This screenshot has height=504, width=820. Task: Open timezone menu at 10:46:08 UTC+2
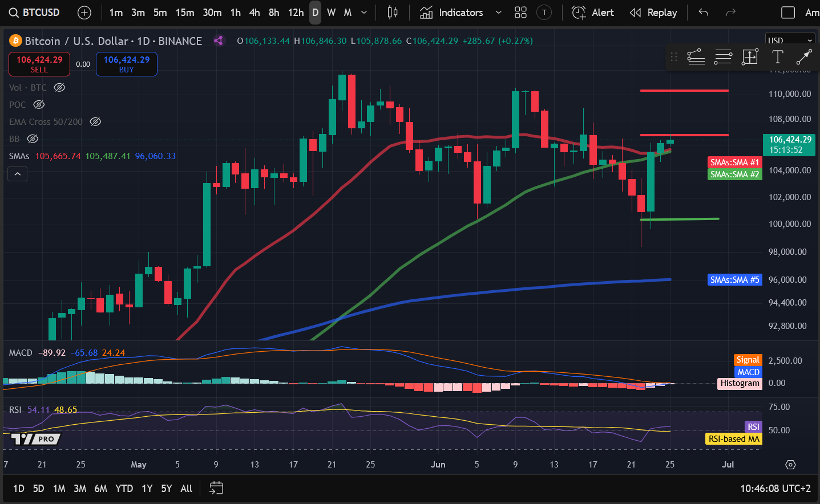coord(775,489)
